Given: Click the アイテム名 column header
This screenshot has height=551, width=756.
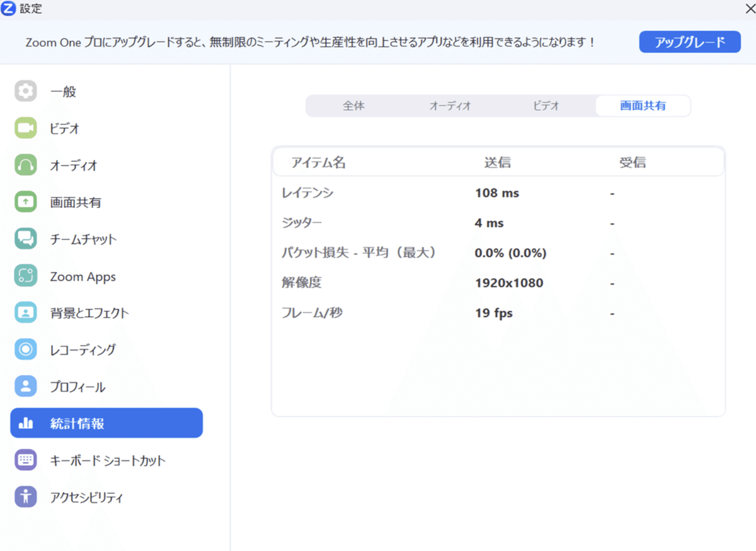Looking at the screenshot, I should (318, 163).
